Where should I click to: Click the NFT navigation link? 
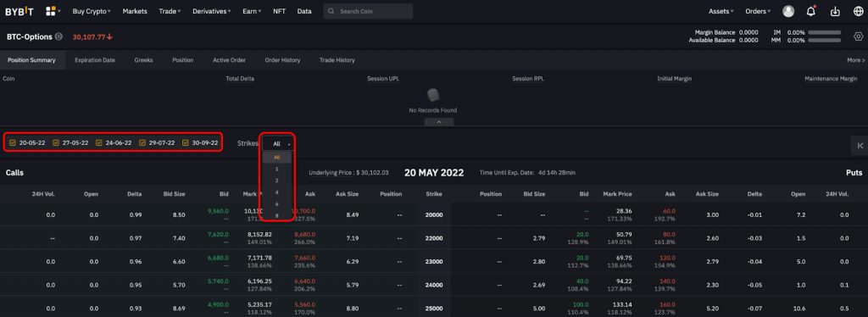[x=279, y=11]
